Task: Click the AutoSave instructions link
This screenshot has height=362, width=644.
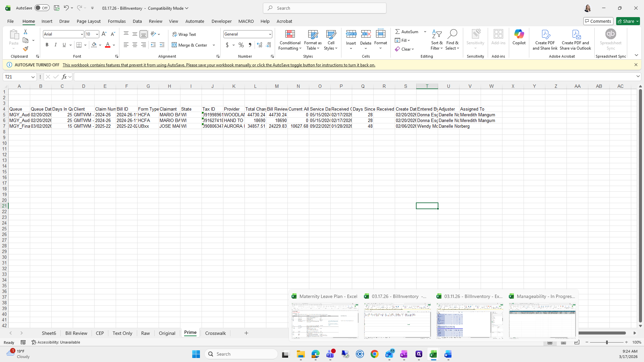Action: [x=219, y=65]
